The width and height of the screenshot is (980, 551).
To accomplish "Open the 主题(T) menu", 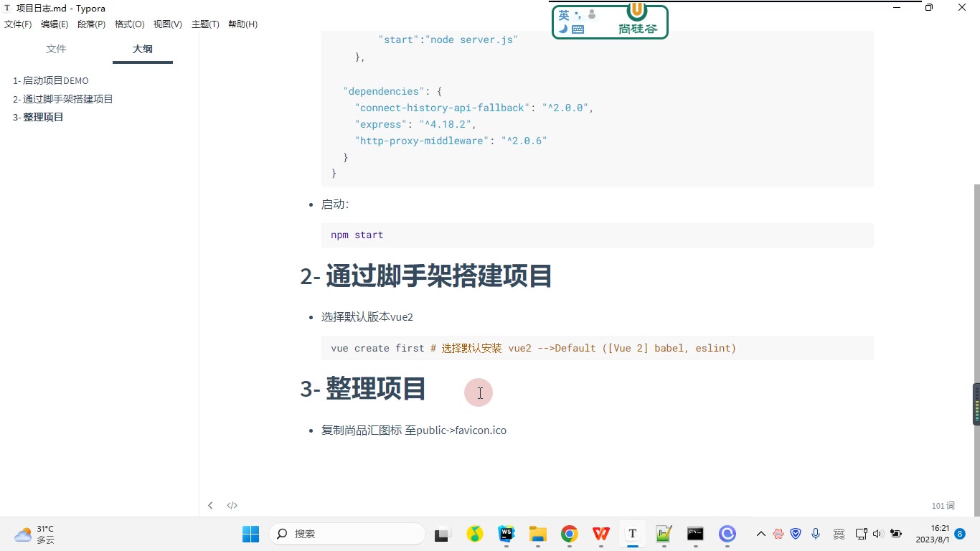I will pyautogui.click(x=205, y=24).
